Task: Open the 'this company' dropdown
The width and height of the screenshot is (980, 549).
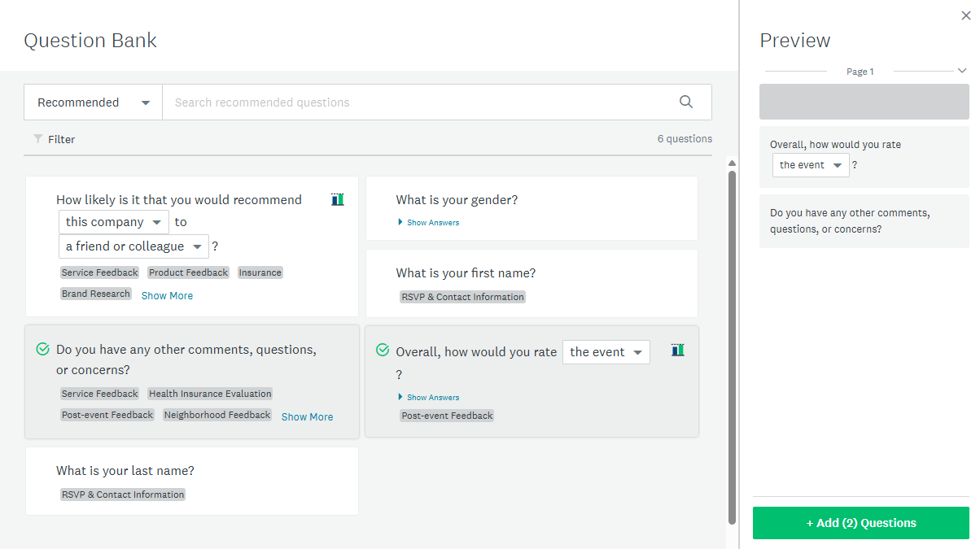Action: [114, 222]
